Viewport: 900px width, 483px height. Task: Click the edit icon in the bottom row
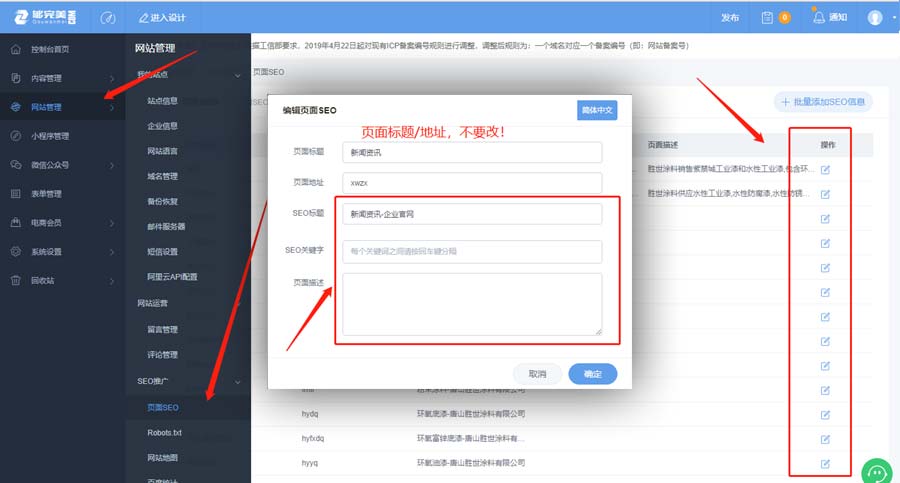pos(825,463)
